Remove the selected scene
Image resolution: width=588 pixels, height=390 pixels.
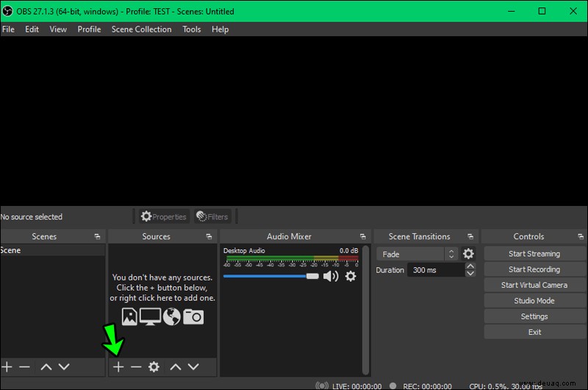click(x=24, y=366)
